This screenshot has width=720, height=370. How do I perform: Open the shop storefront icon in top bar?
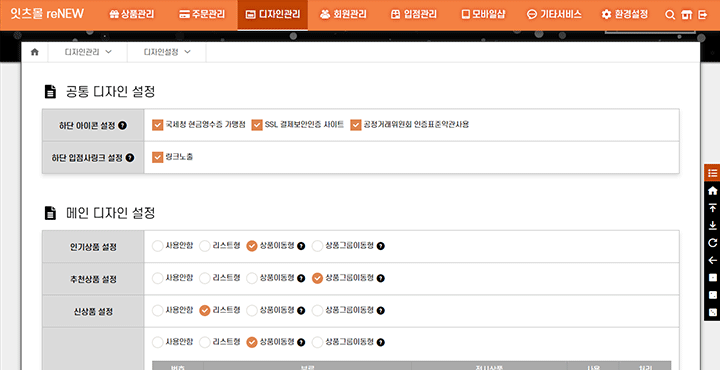[x=686, y=15]
